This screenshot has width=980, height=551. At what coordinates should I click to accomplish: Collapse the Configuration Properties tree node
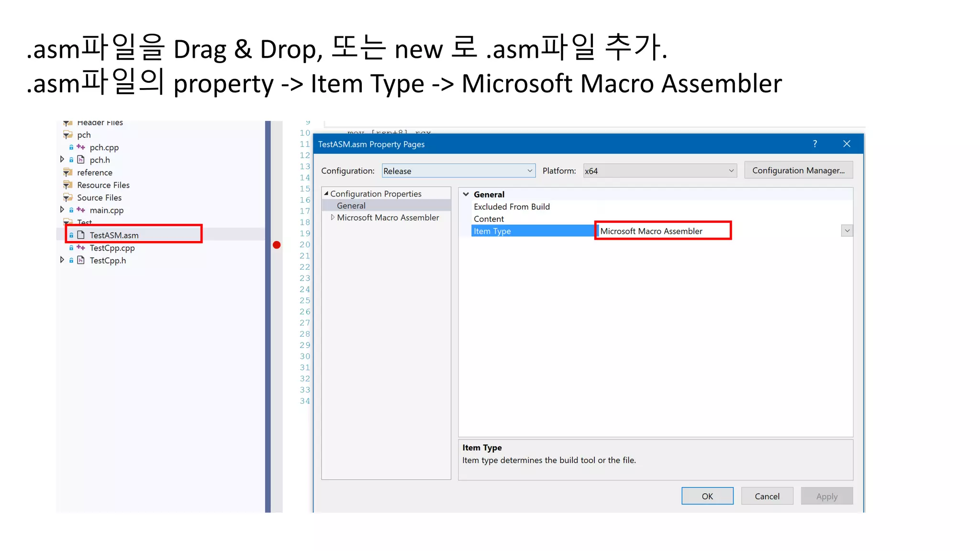(x=326, y=194)
